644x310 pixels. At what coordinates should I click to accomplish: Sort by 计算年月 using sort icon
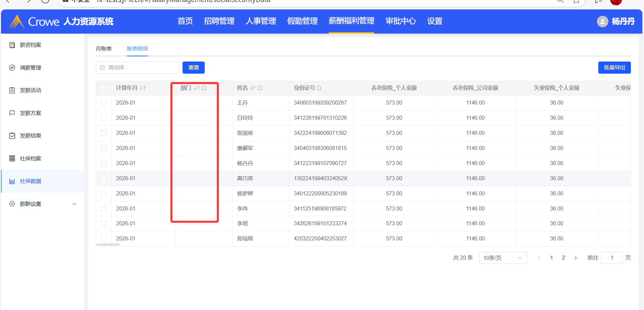coord(143,88)
